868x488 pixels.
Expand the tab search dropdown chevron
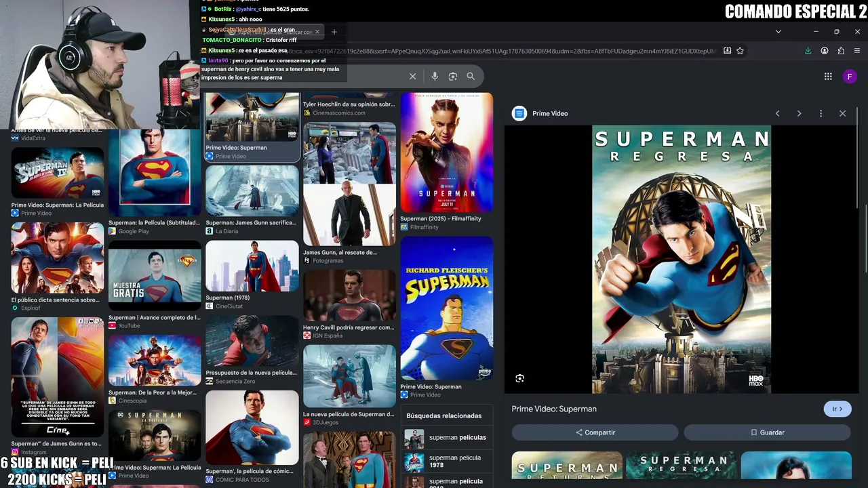[x=778, y=32]
